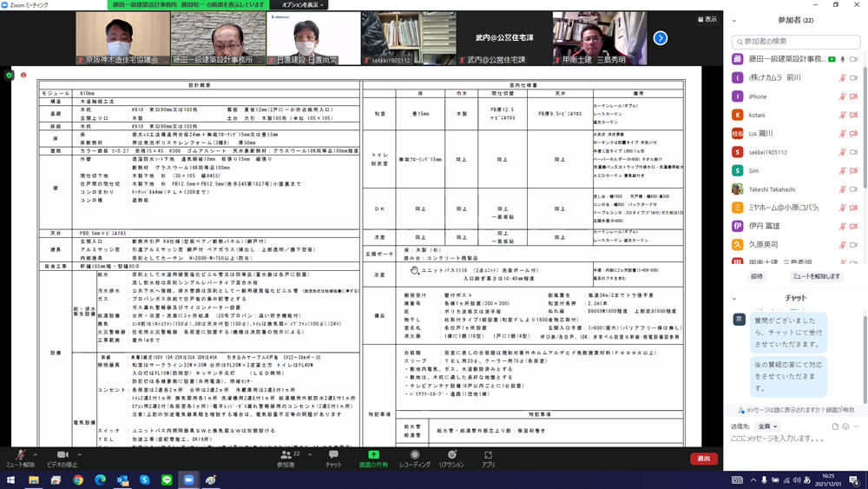868x489 pixels.
Task: Open the 参加者 participants panel icon
Action: (x=286, y=457)
